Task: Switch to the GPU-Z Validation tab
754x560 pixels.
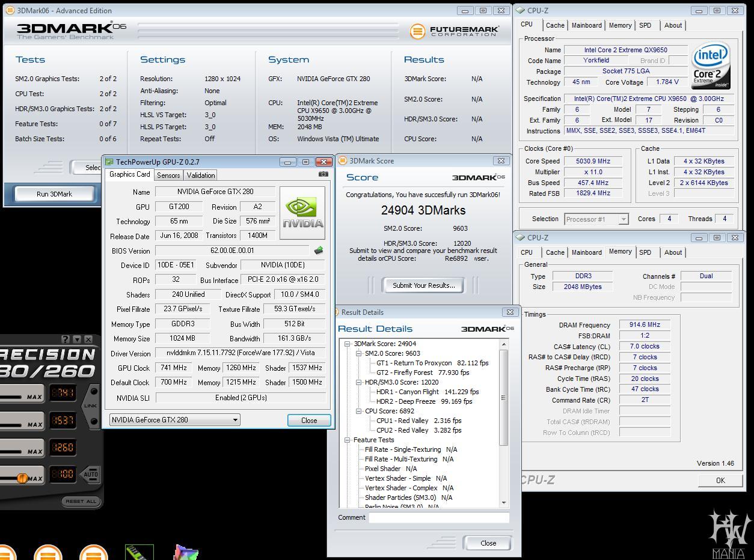Action: [201, 175]
